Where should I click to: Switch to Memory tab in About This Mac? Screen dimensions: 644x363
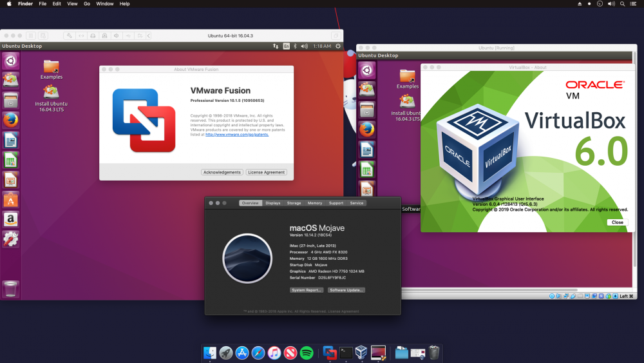pyautogui.click(x=315, y=203)
